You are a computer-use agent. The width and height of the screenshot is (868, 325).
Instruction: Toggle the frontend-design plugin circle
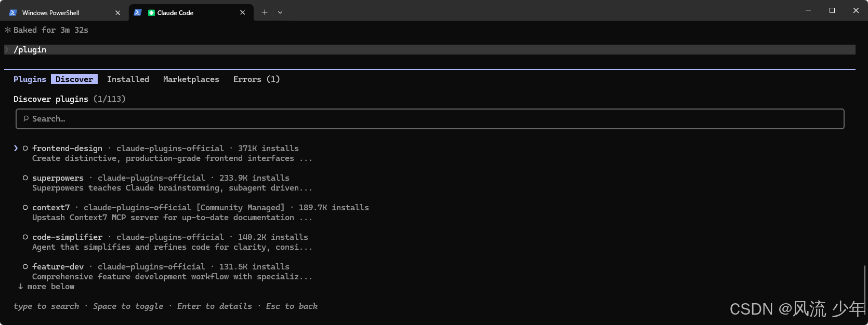[25, 148]
